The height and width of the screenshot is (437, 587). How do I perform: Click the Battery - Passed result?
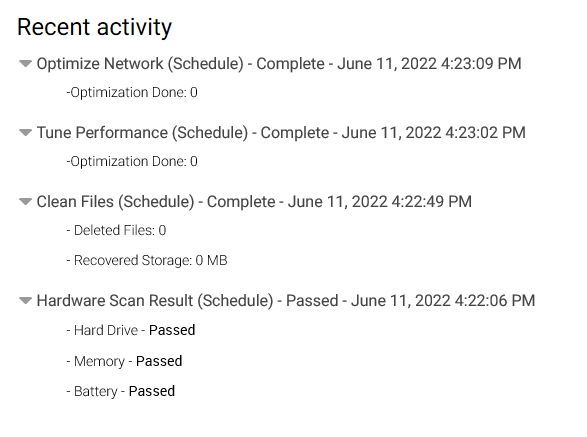click(121, 391)
